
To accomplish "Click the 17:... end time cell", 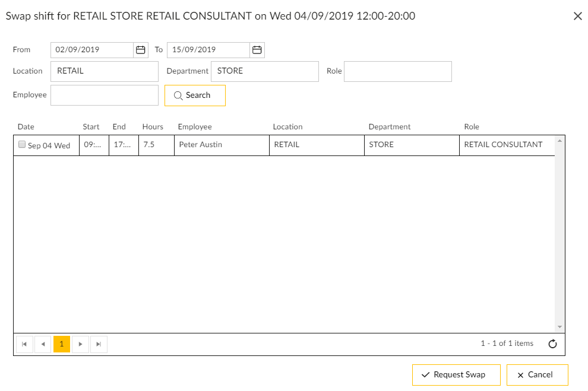I will (x=124, y=145).
